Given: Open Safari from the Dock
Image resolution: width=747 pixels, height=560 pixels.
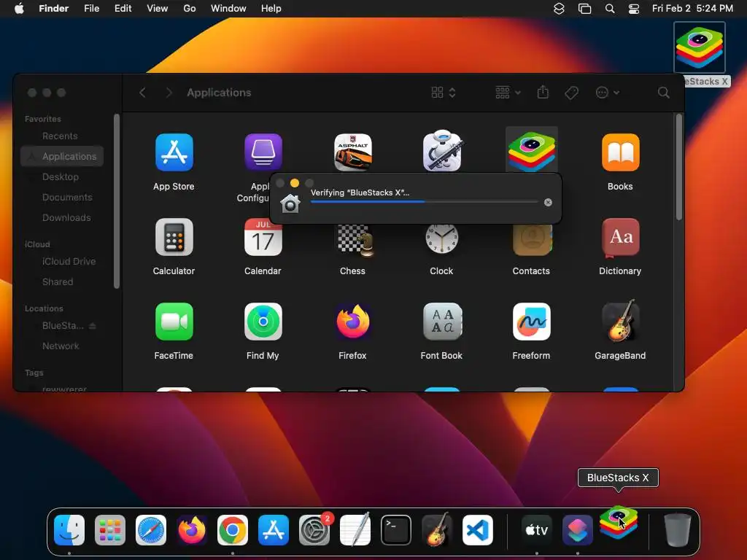Looking at the screenshot, I should (151, 530).
